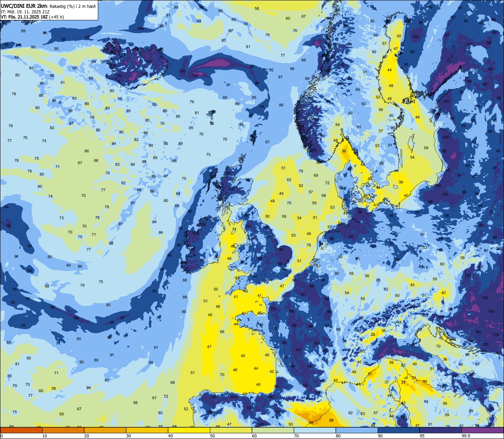Click the 95–99.9 dark blue legend segment
This screenshot has width=504, height=439.
441,430
